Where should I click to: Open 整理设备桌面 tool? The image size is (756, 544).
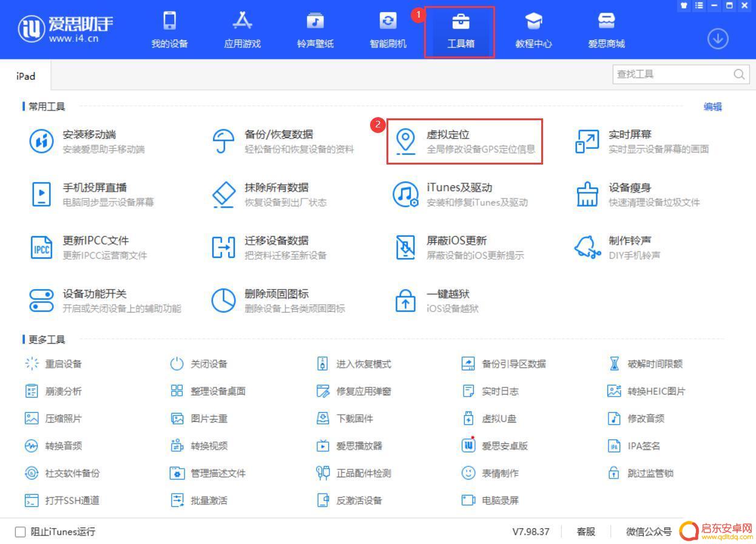[x=208, y=391]
